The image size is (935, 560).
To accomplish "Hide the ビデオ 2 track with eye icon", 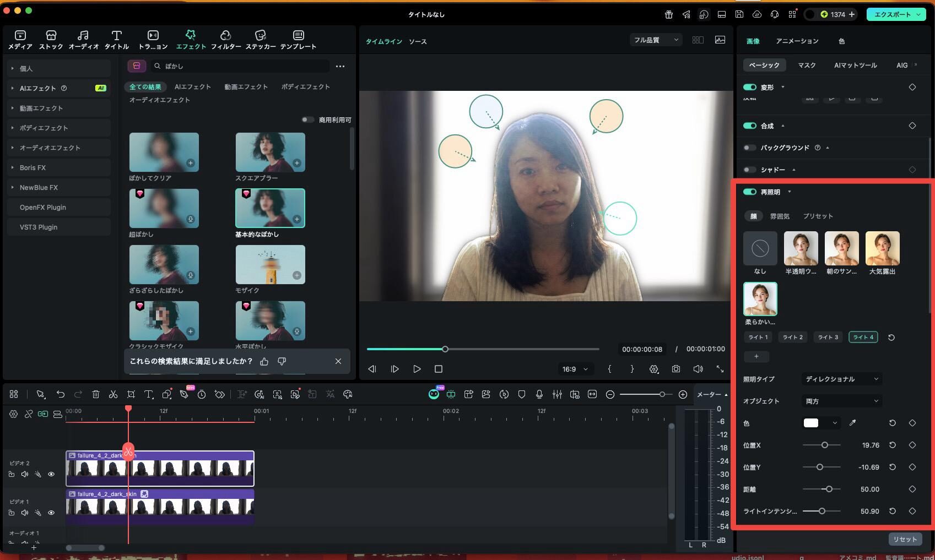I will point(51,474).
